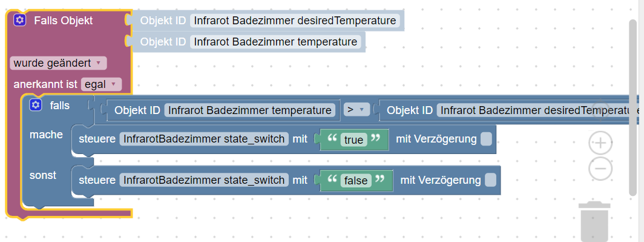Select first Objekt ID desiredTemperature field
The width and height of the screenshot is (644, 242).
click(295, 21)
